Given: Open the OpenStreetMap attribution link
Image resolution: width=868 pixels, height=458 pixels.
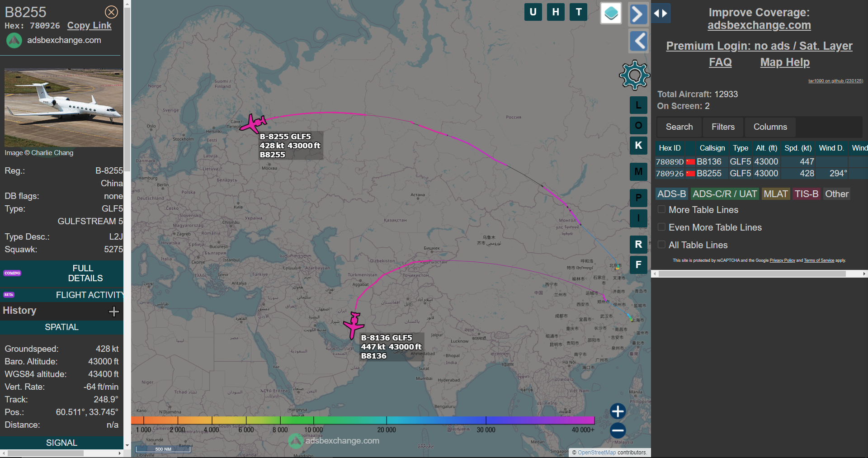Looking at the screenshot, I should click(596, 453).
